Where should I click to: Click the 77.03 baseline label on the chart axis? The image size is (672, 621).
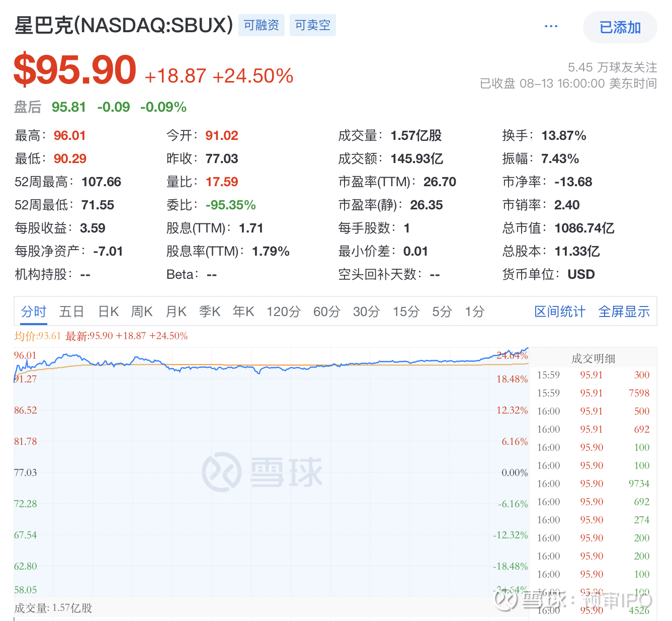pyautogui.click(x=26, y=473)
